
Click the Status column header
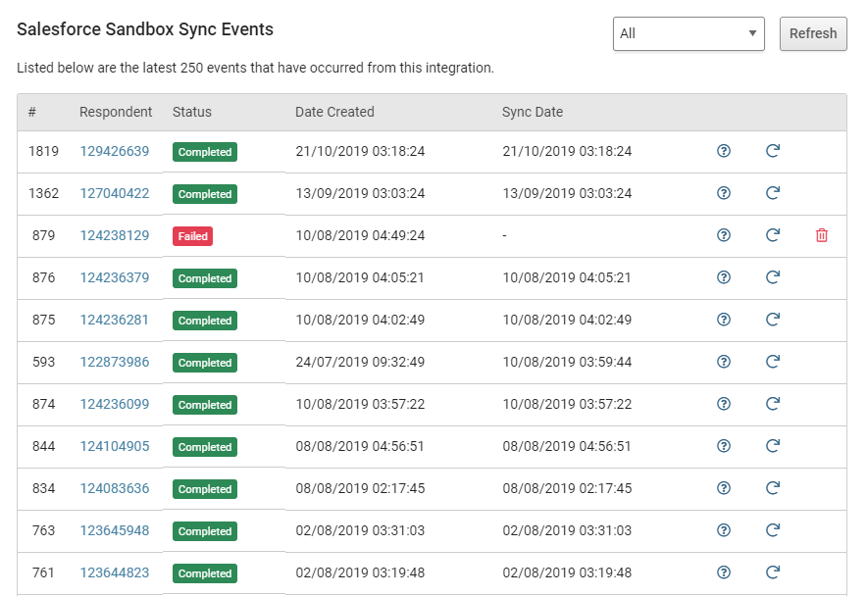coord(192,112)
